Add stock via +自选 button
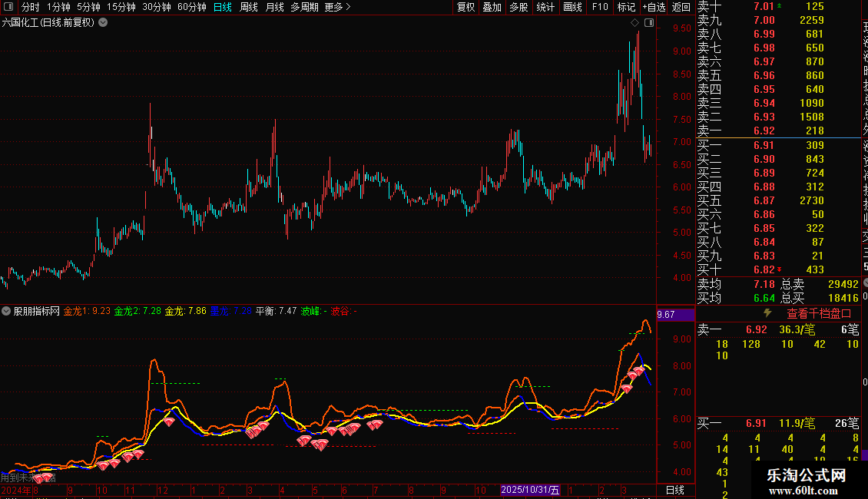Viewport: 868px width, 499px height. [654, 7]
